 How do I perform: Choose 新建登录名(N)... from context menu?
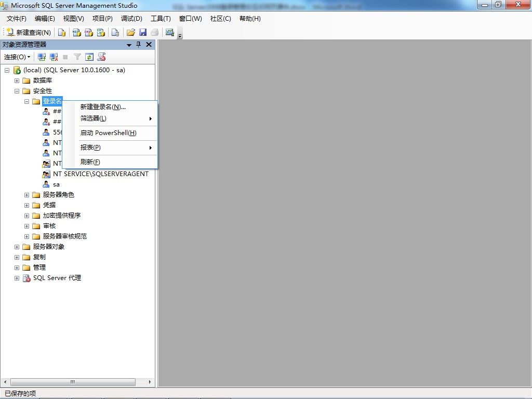point(110,107)
